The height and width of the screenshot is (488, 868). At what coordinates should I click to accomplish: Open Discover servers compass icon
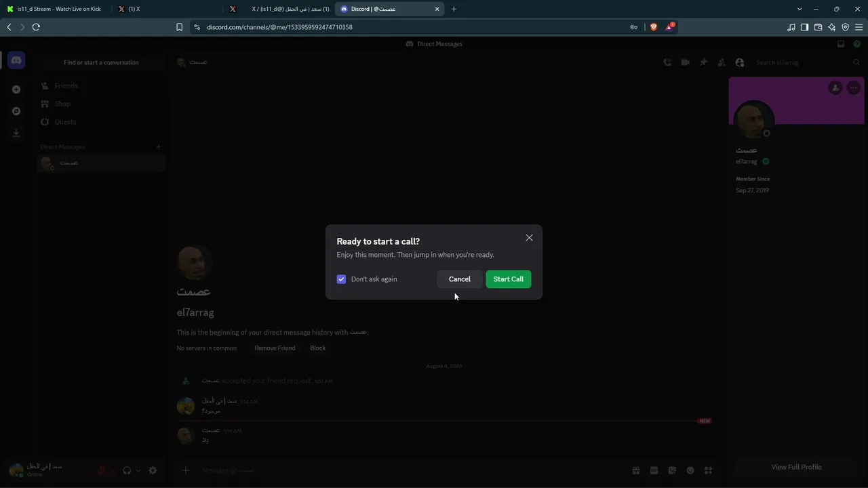[16, 111]
